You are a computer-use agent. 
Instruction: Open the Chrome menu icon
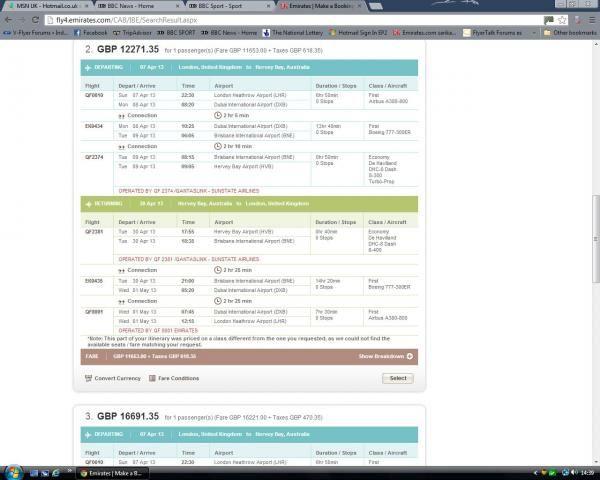(x=592, y=20)
